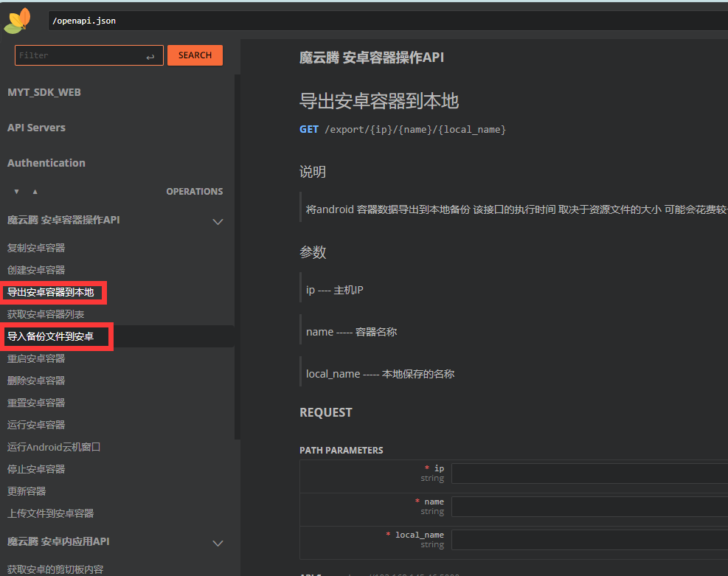Image resolution: width=728 pixels, height=576 pixels.
Task: Navigate to 运行Android云机窗口 operation
Action: pyautogui.click(x=54, y=447)
